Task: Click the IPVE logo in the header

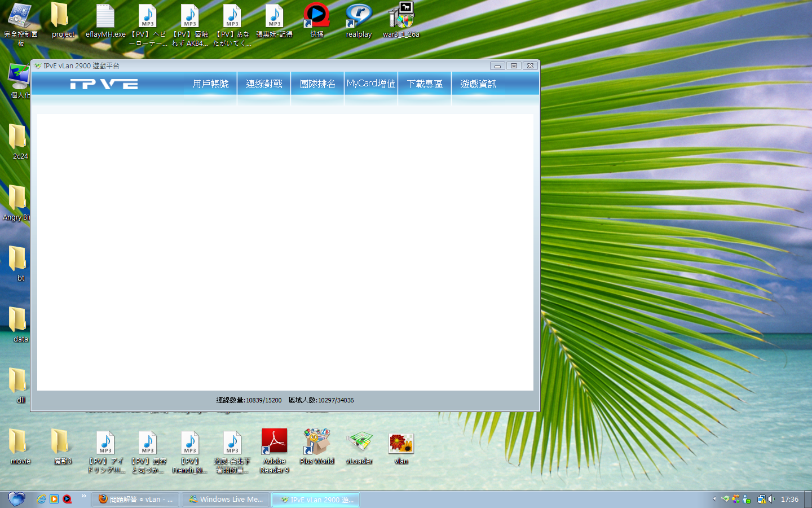Action: tap(104, 84)
